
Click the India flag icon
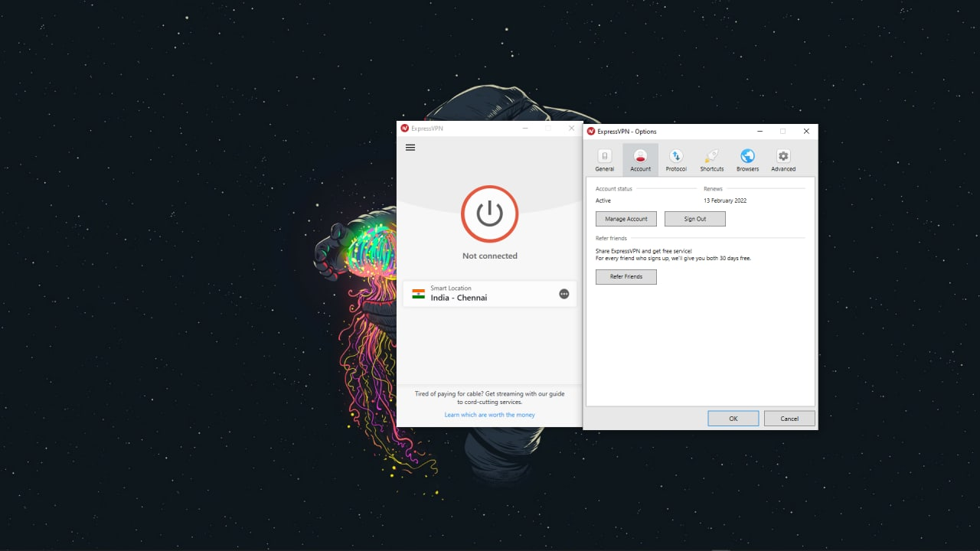(418, 294)
